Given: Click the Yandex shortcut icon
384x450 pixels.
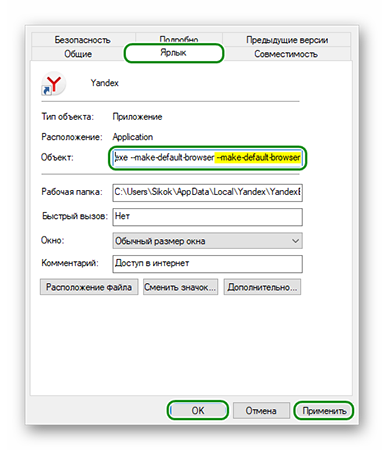Looking at the screenshot, I should [53, 84].
